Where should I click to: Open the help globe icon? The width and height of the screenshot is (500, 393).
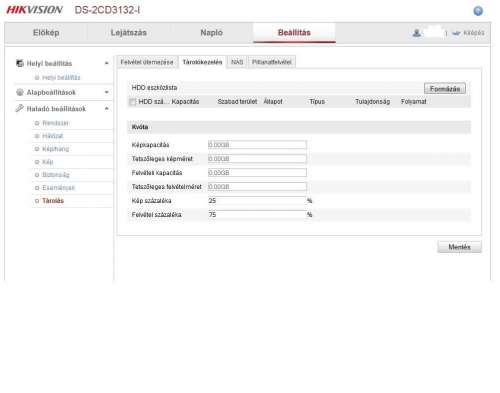point(478,11)
